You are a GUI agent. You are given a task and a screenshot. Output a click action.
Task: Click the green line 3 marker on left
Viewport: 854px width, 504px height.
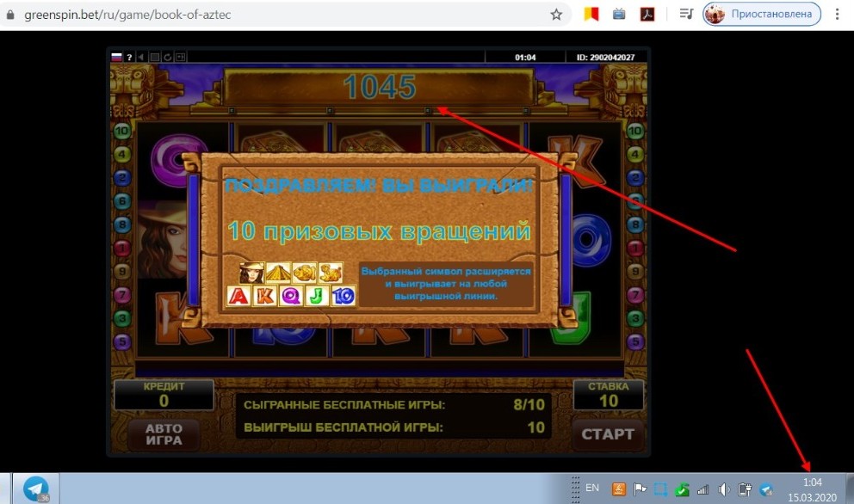(122, 318)
